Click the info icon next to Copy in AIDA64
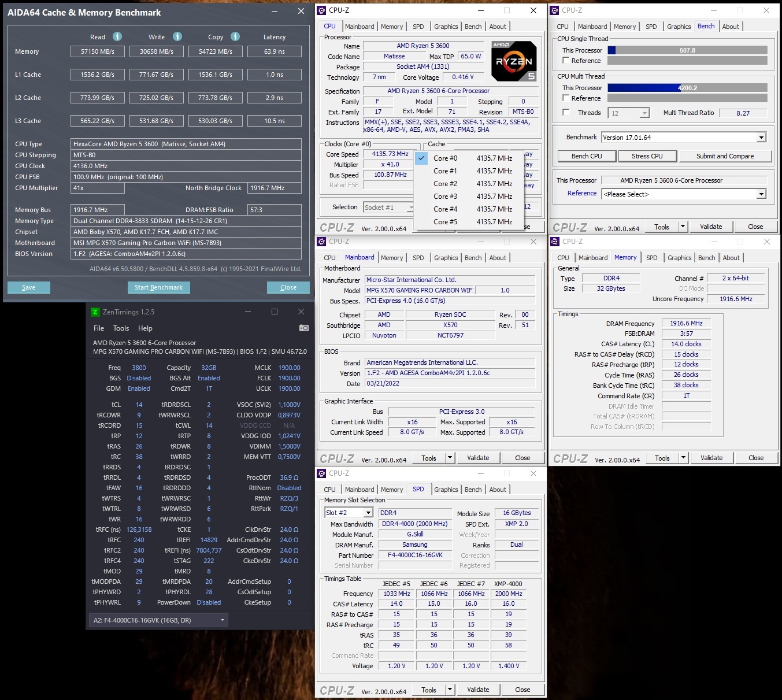The image size is (782, 700). [235, 36]
